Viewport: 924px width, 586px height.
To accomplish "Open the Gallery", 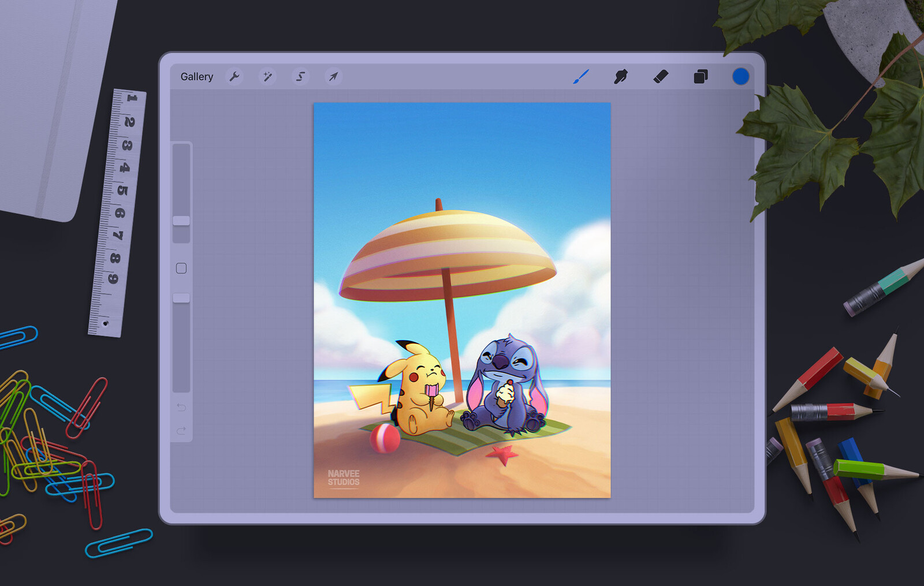I will pos(196,77).
